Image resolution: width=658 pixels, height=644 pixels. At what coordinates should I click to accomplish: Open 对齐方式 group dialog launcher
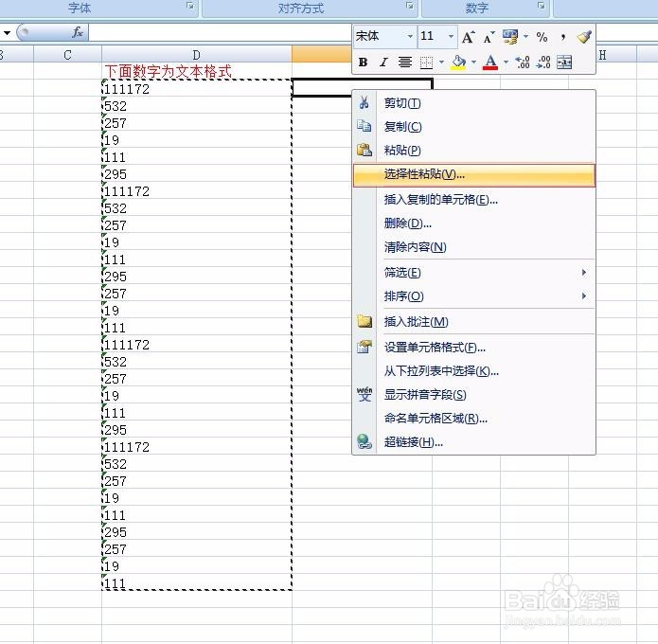tap(410, 6)
